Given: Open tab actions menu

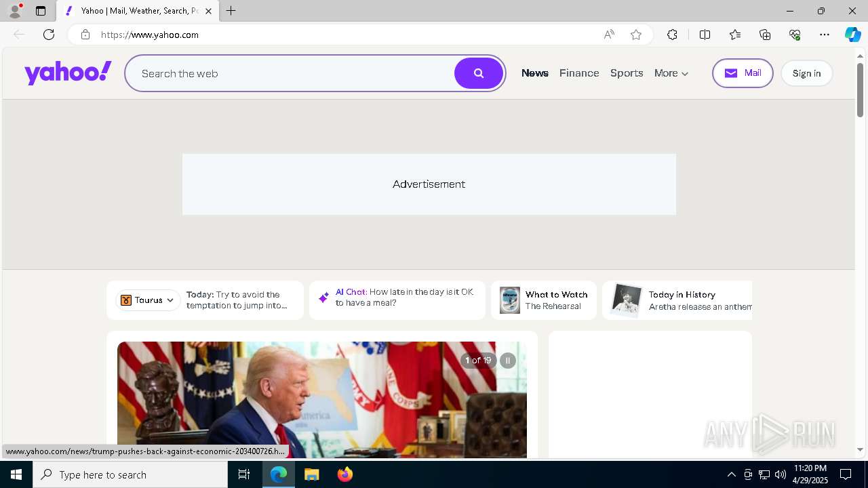Looking at the screenshot, I should (x=41, y=11).
